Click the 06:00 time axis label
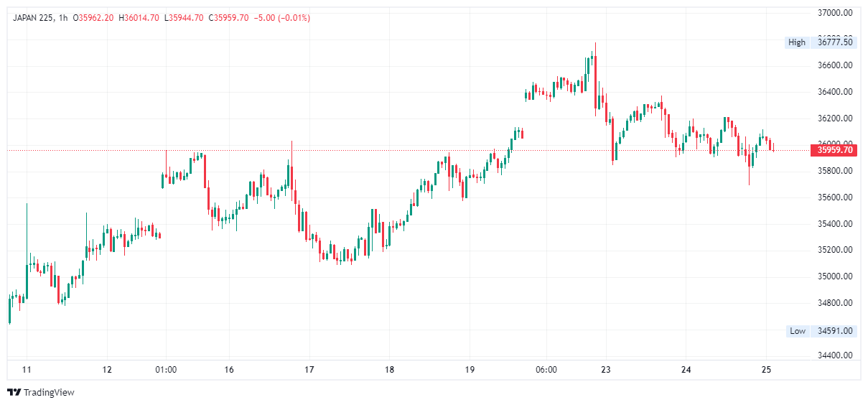The image size is (868, 405). coord(546,370)
